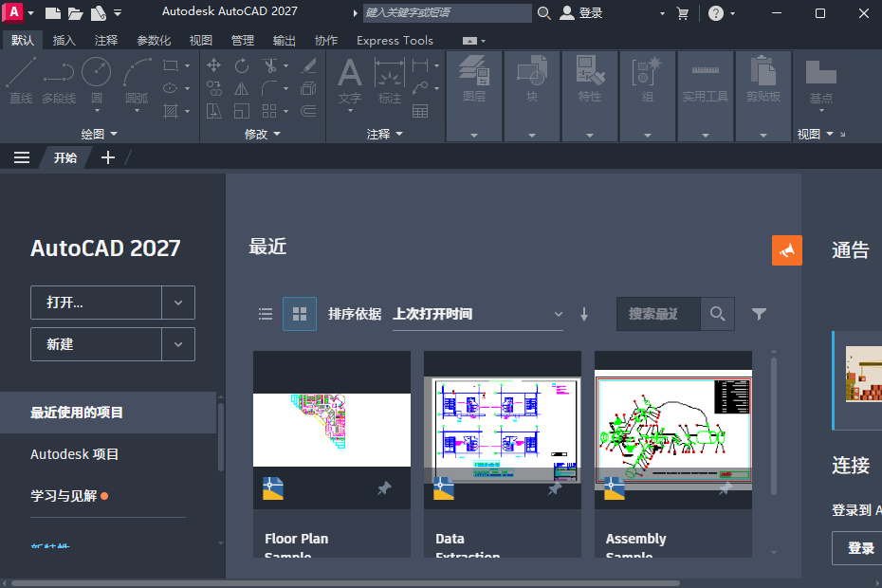The image size is (882, 588).
Task: Open the Text (文字) annotation tool
Action: pyautogui.click(x=350, y=85)
